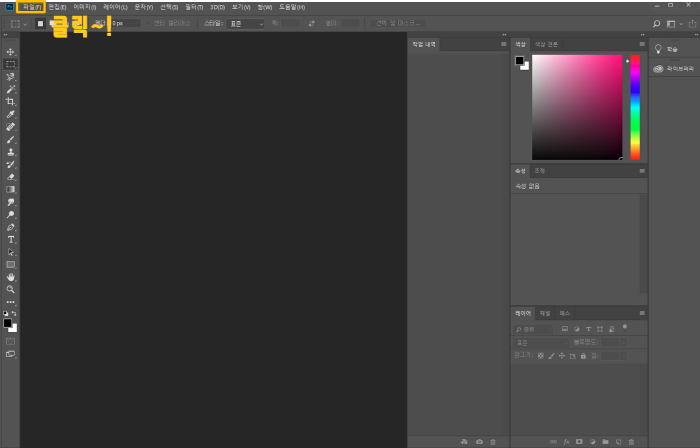
Task: Select the Crop tool
Action: (10, 102)
